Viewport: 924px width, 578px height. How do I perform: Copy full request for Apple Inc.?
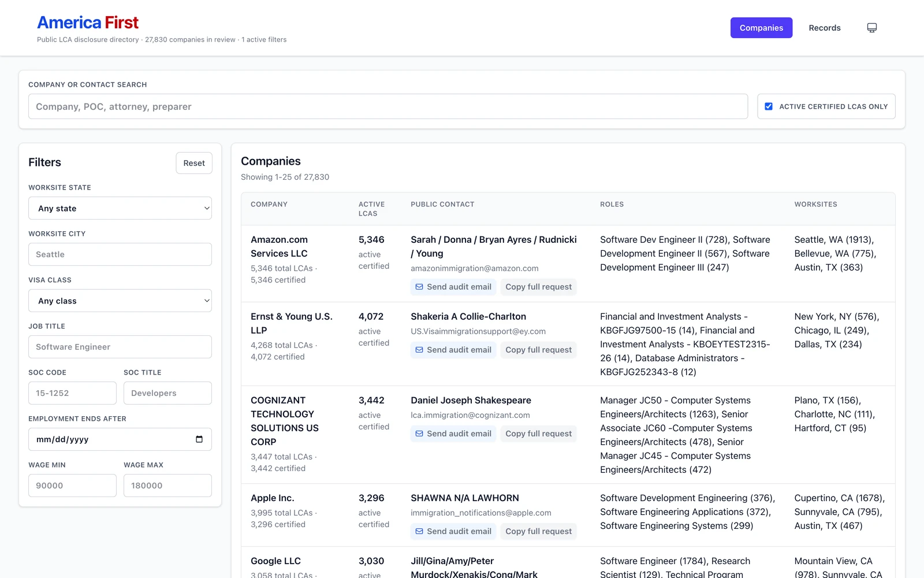pyautogui.click(x=539, y=531)
